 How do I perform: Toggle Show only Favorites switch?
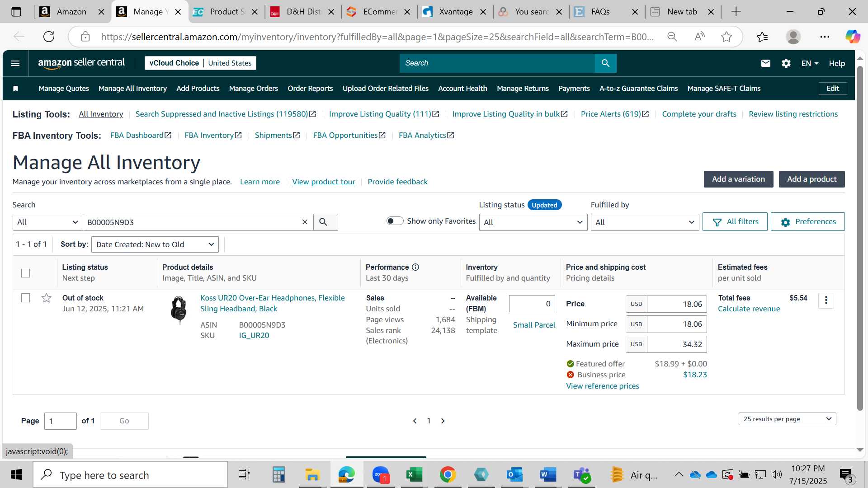[x=395, y=221]
